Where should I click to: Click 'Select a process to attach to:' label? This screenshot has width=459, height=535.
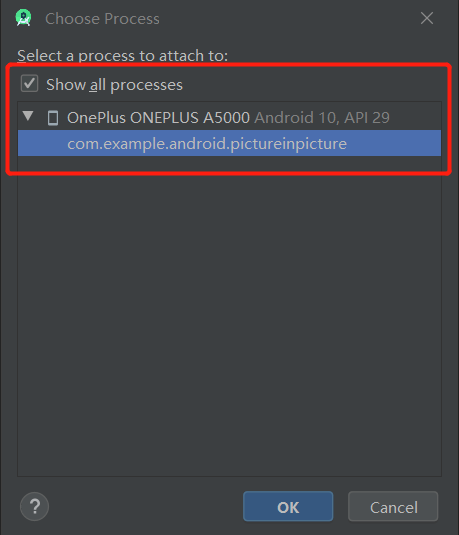123,56
